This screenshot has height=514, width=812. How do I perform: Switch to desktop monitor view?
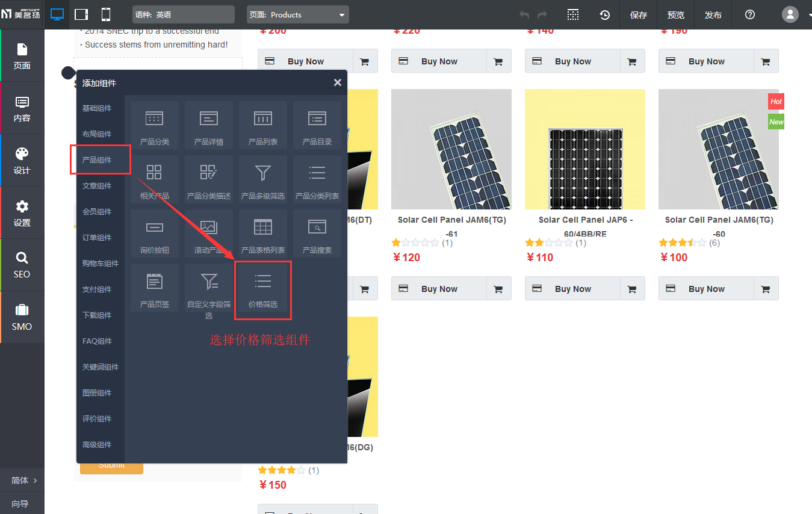coord(57,14)
